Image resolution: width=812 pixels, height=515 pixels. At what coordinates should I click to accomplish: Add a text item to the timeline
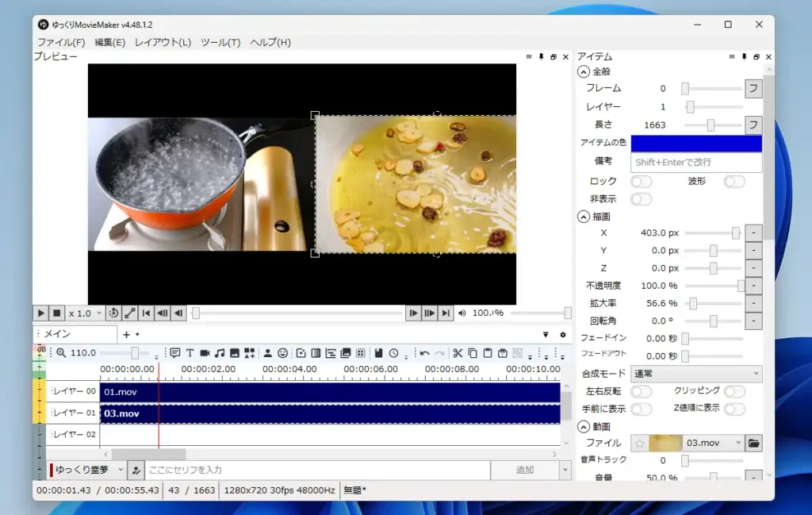coord(190,353)
